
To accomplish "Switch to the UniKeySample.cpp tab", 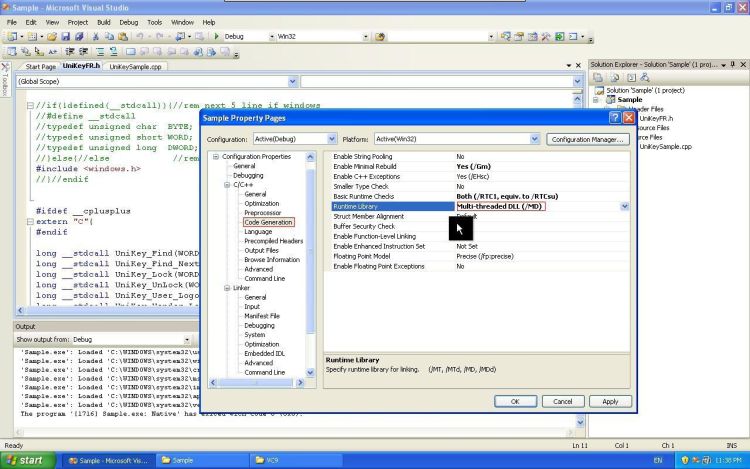I will 135,67.
